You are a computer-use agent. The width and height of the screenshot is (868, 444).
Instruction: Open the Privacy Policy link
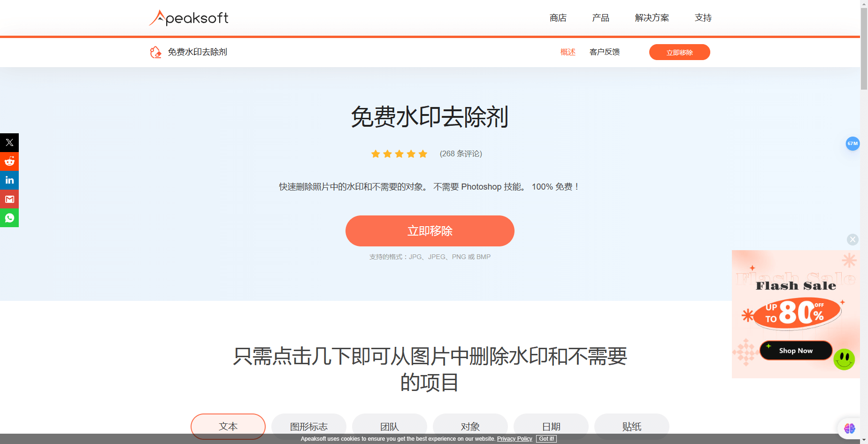click(x=515, y=439)
